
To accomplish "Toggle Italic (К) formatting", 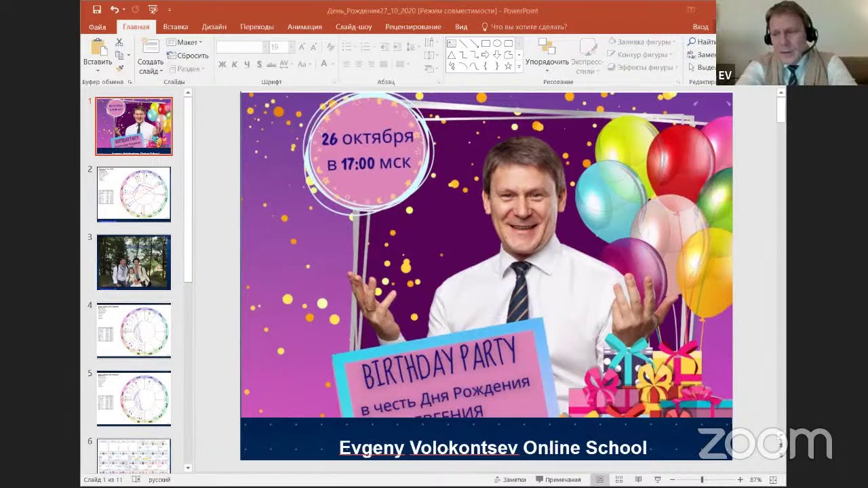I will (235, 64).
